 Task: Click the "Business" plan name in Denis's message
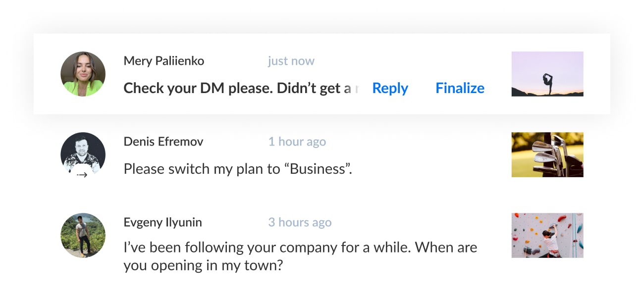pyautogui.click(x=317, y=169)
